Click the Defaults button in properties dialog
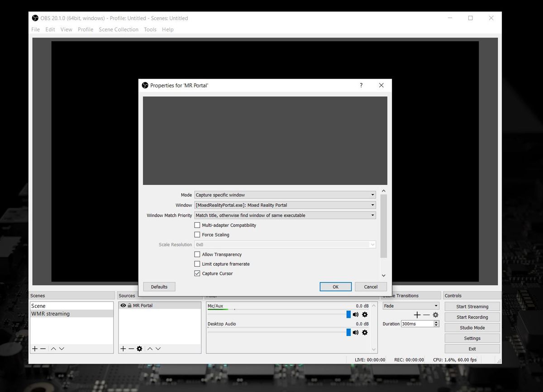 pyautogui.click(x=159, y=287)
